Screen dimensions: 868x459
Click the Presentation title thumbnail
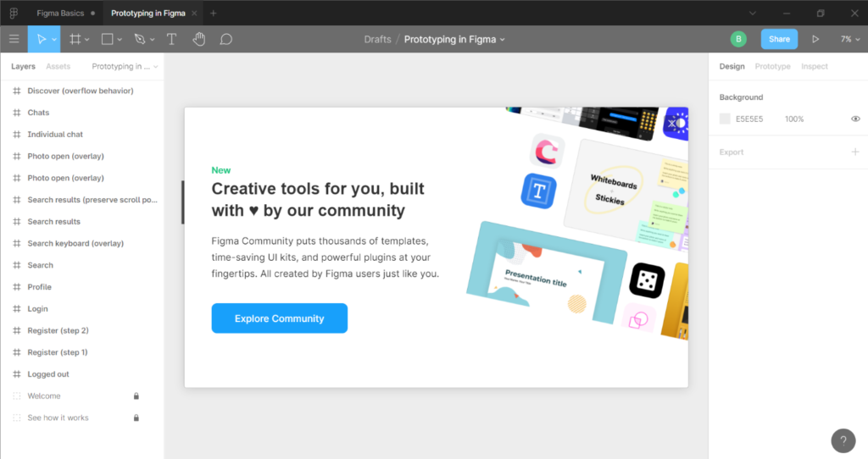tap(547, 274)
